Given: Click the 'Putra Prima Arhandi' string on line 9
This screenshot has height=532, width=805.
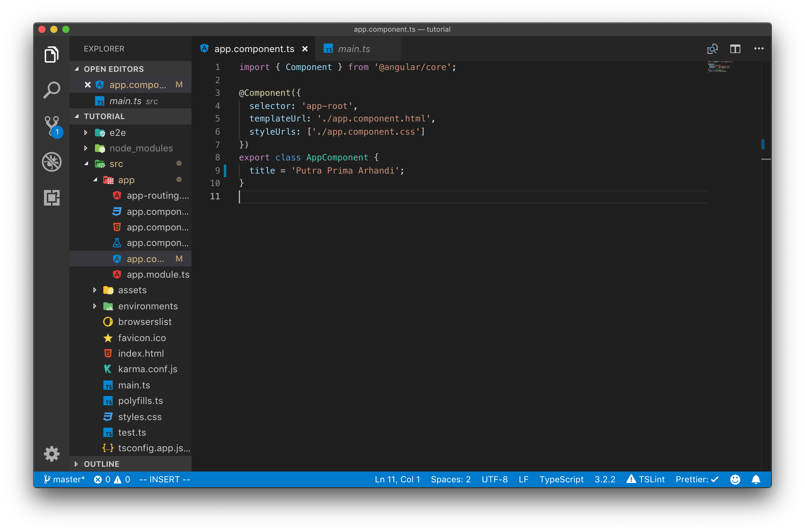Looking at the screenshot, I should coord(345,170).
